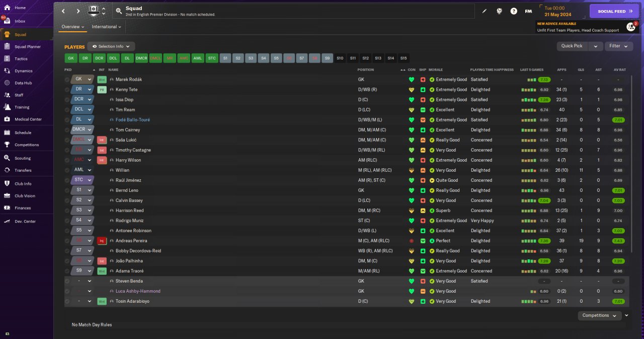Image resolution: width=644 pixels, height=339 pixels.
Task: Open the help question mark icon
Action: click(x=514, y=11)
